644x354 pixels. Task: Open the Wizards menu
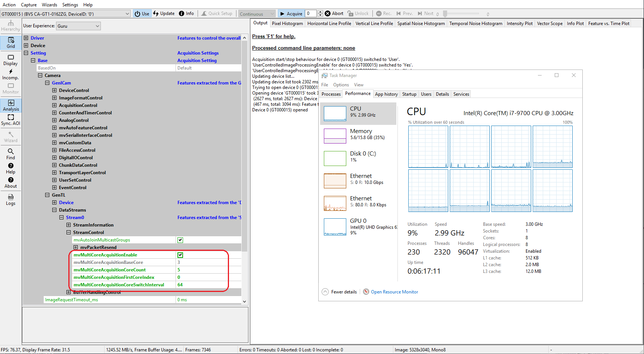tap(49, 4)
